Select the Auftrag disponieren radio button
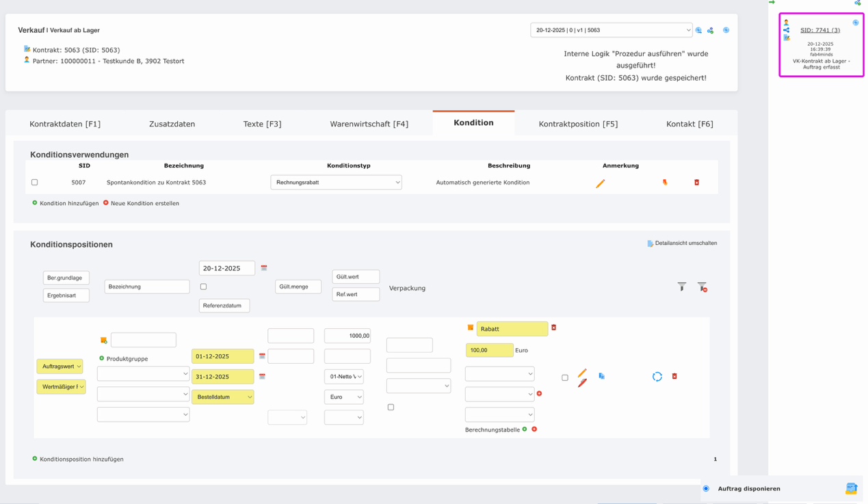This screenshot has width=868, height=504. tap(706, 489)
